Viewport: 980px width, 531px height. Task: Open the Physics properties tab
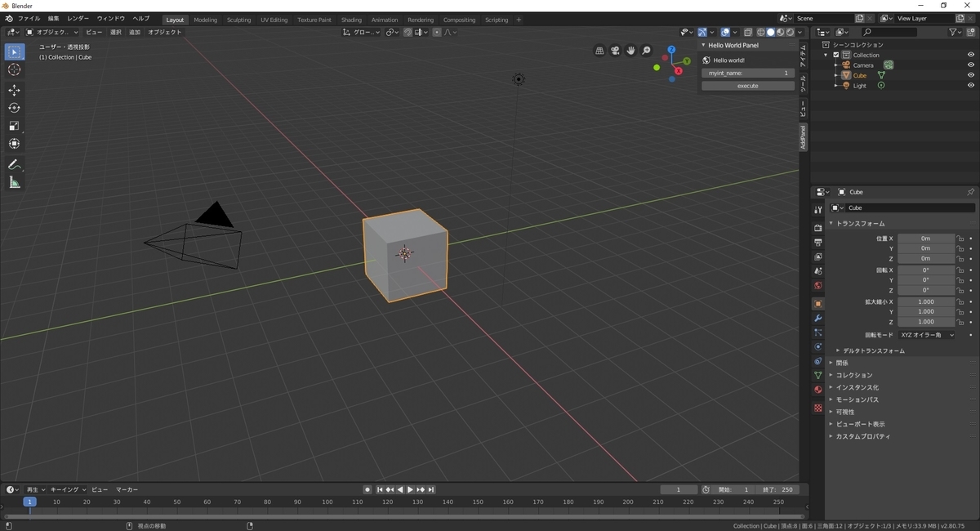point(817,346)
